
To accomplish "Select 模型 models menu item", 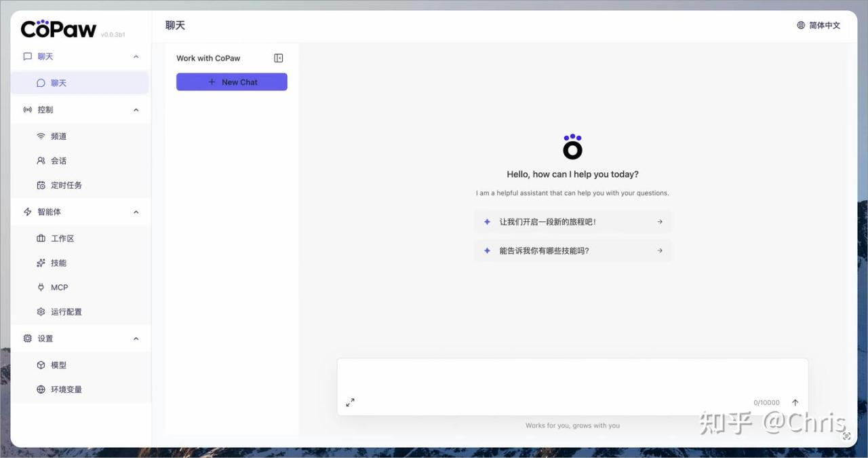I will (58, 365).
